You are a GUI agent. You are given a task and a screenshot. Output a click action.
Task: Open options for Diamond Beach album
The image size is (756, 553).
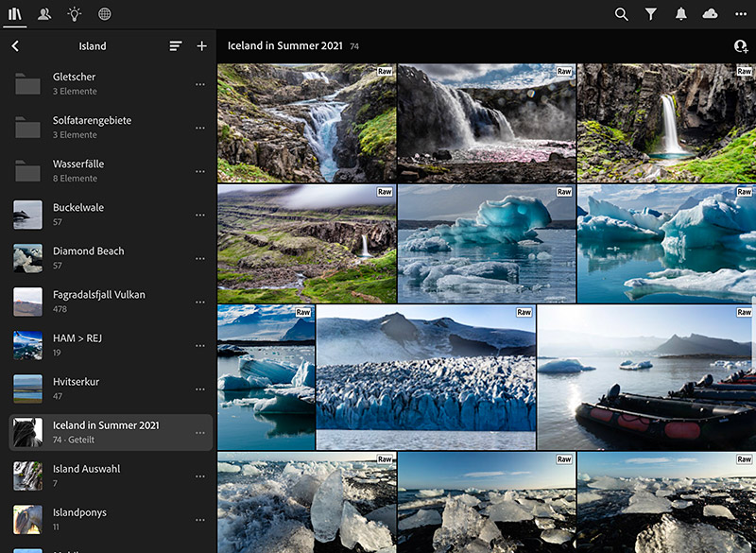[199, 258]
